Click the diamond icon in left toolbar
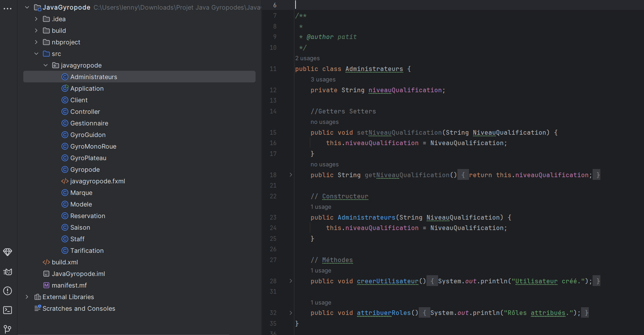This screenshot has height=335, width=644. point(8,252)
